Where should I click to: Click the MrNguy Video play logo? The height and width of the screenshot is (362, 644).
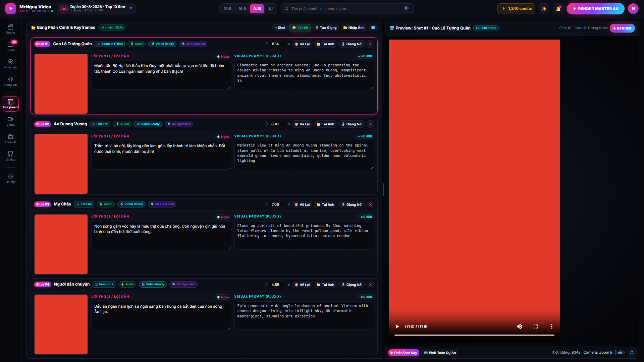11,9
